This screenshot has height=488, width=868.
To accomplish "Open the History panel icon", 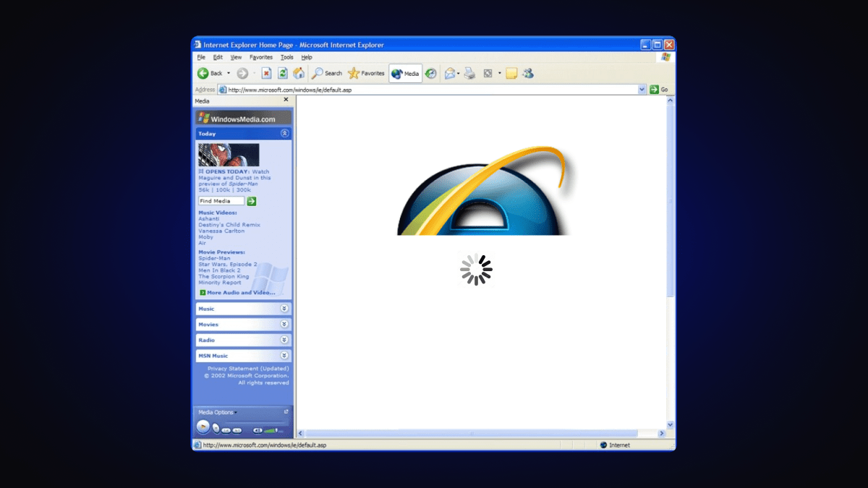I will click(x=430, y=73).
